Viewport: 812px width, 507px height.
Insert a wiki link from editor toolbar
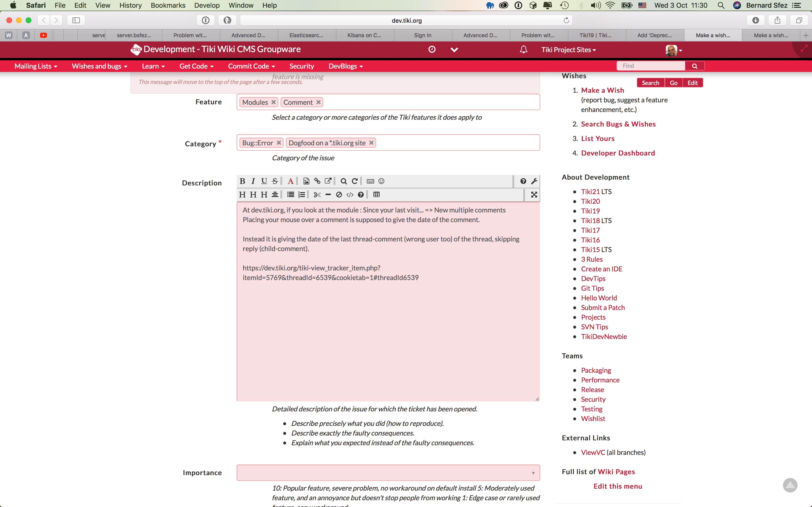coord(317,181)
